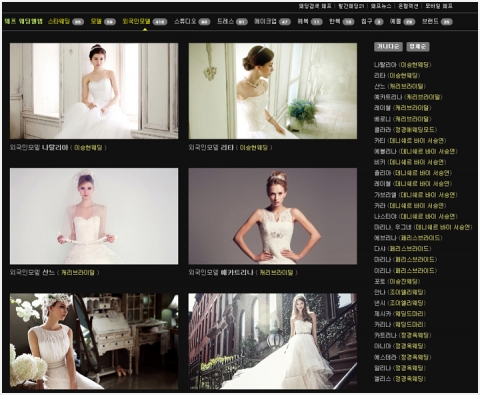Select 샨느 (캐리브라이덜) in the model list
The height and width of the screenshot is (395, 480).
(x=400, y=86)
